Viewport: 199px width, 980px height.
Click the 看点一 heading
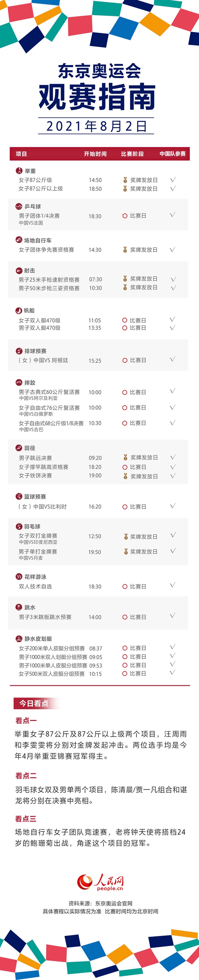point(26,721)
